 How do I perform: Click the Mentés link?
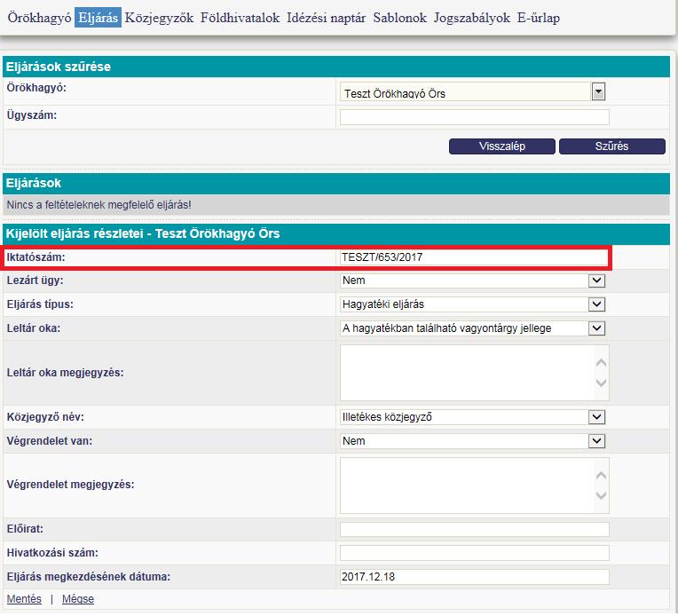click(x=24, y=599)
